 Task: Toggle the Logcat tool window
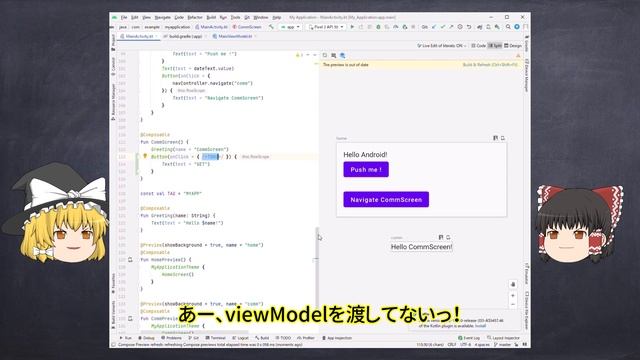240,338
